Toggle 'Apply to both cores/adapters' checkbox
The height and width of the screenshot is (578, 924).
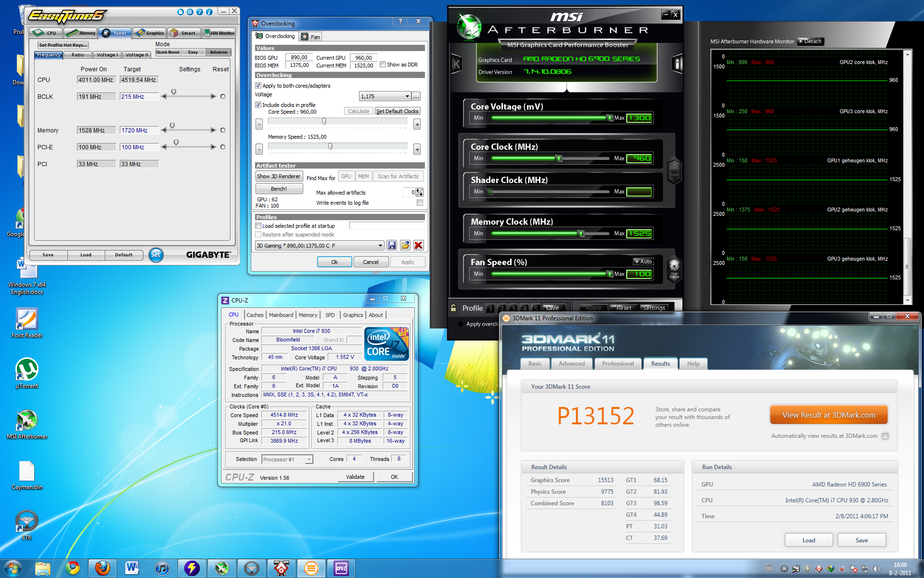click(258, 86)
